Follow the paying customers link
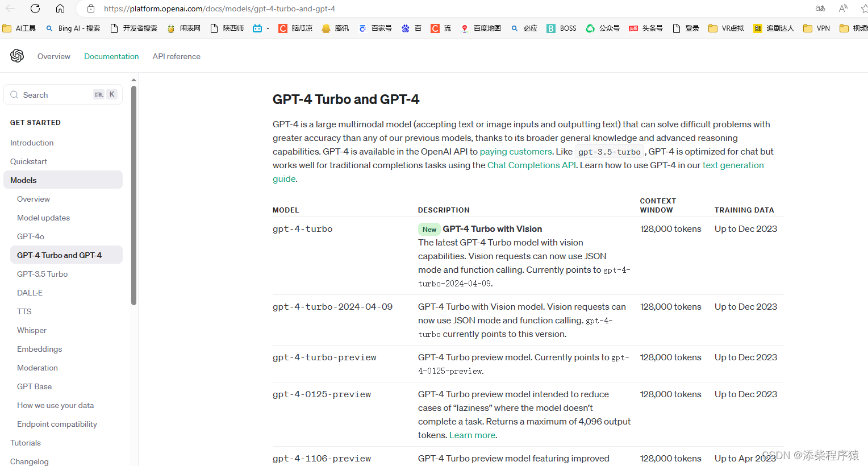The height and width of the screenshot is (466, 868). 516,152
